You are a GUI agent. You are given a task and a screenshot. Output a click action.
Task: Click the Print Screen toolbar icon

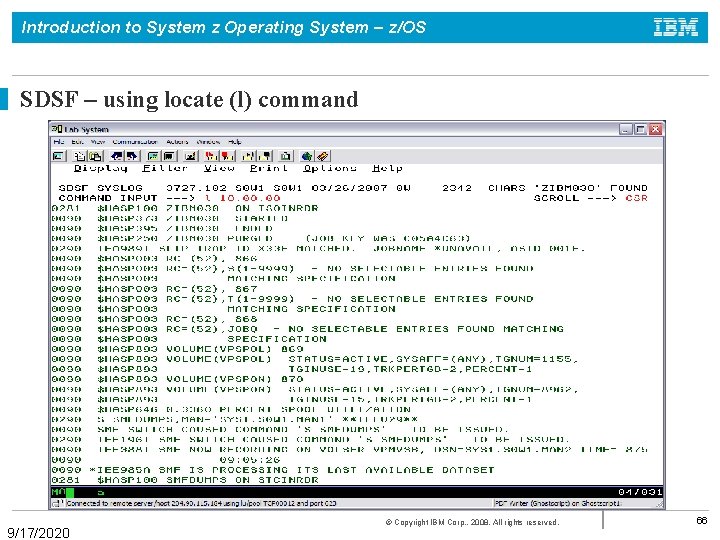pyautogui.click(x=59, y=156)
